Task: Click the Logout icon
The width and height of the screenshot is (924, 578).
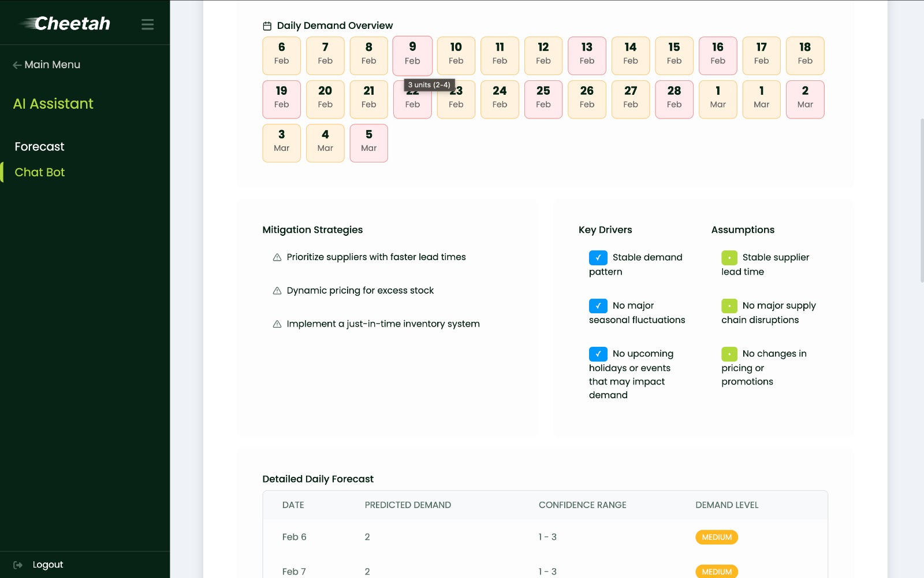Action: coord(18,565)
